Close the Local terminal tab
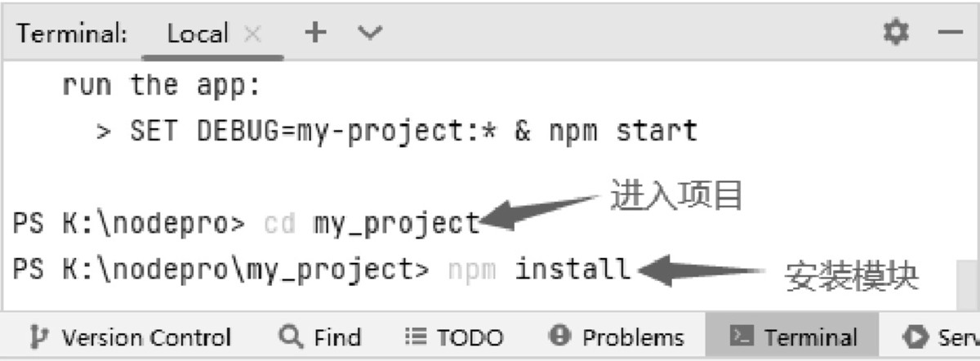 click(253, 33)
